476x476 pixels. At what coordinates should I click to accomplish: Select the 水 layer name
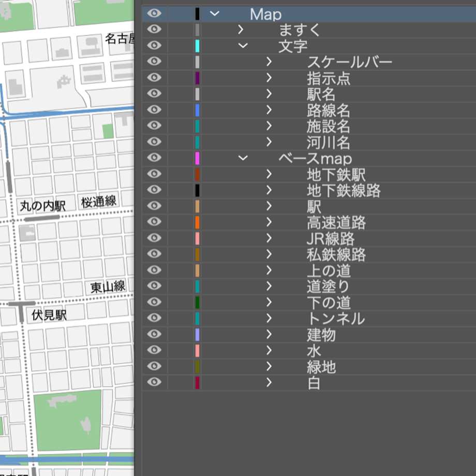point(314,351)
